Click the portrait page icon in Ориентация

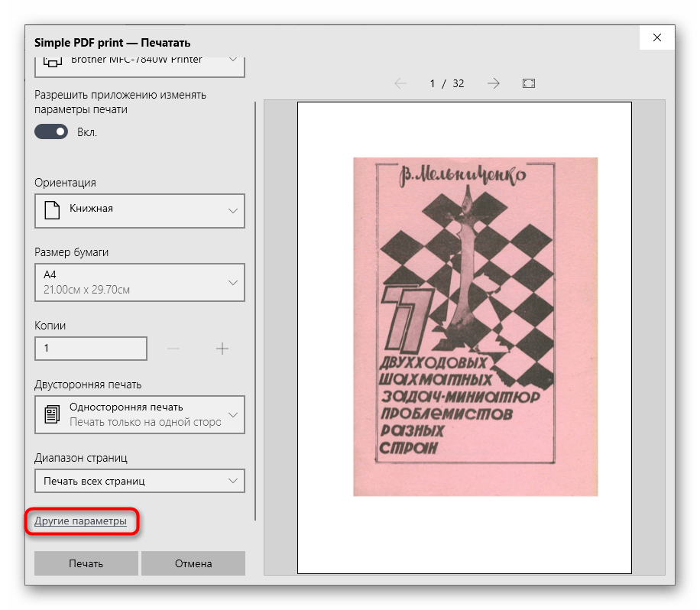pyautogui.click(x=52, y=210)
